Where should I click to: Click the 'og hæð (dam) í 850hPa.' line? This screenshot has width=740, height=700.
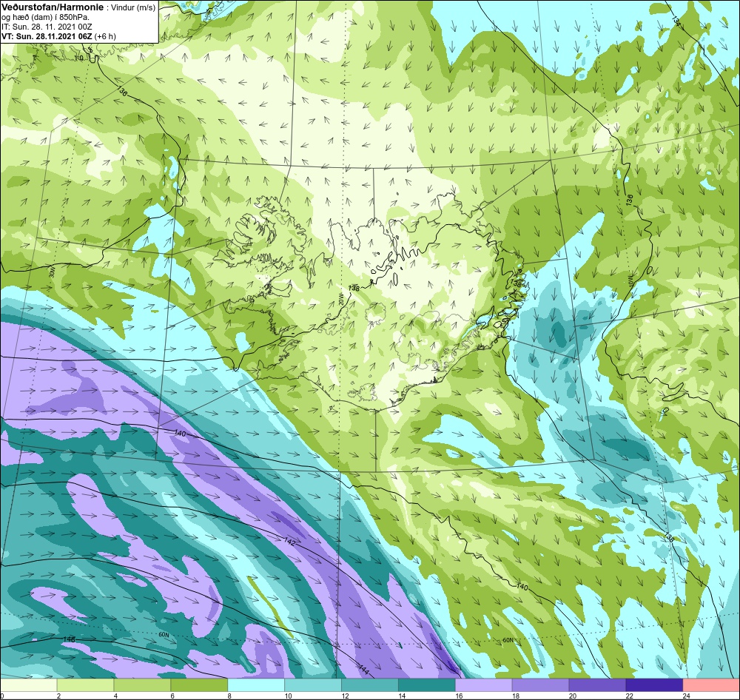pos(45,18)
